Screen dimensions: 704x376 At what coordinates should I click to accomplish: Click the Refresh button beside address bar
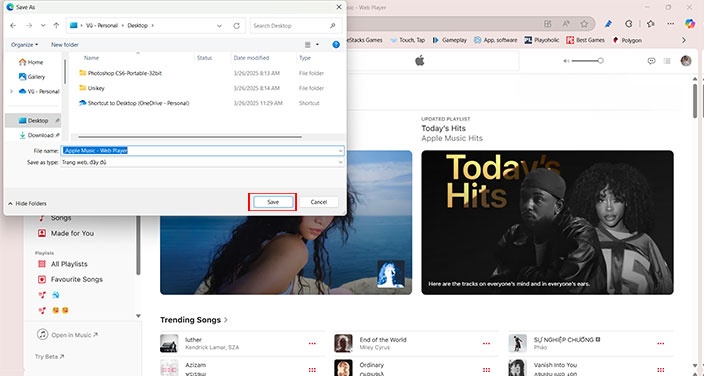coord(237,26)
